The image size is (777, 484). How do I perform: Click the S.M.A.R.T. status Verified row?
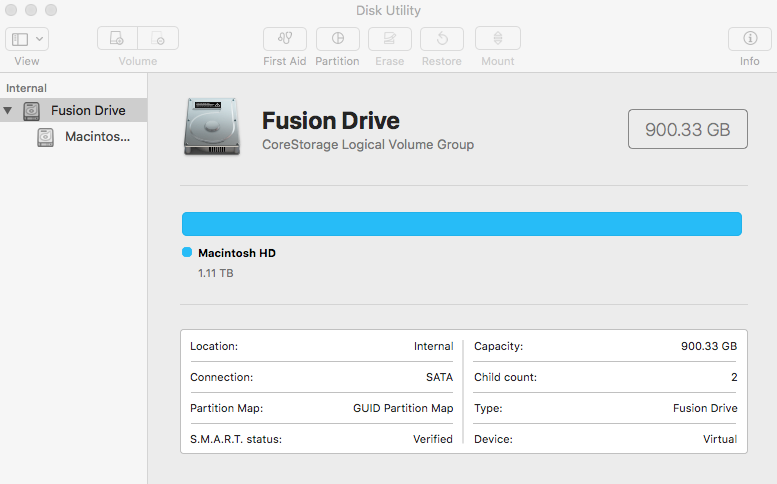(x=321, y=439)
